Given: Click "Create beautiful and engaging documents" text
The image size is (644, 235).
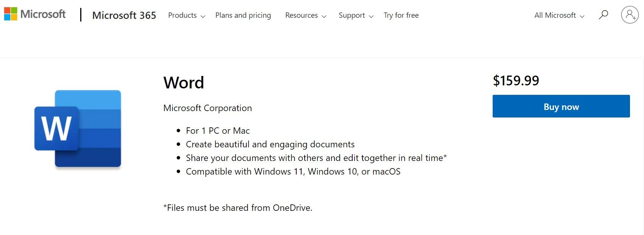Looking at the screenshot, I should (x=270, y=144).
